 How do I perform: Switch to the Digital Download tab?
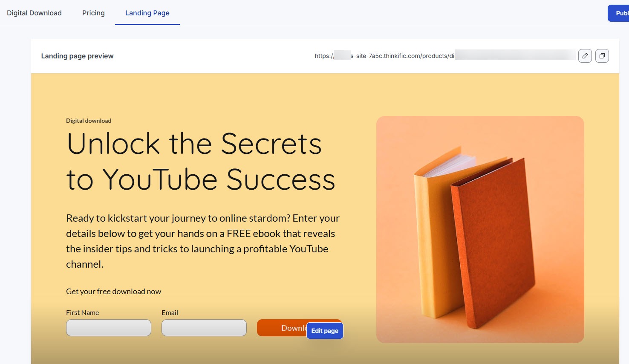[x=34, y=13]
